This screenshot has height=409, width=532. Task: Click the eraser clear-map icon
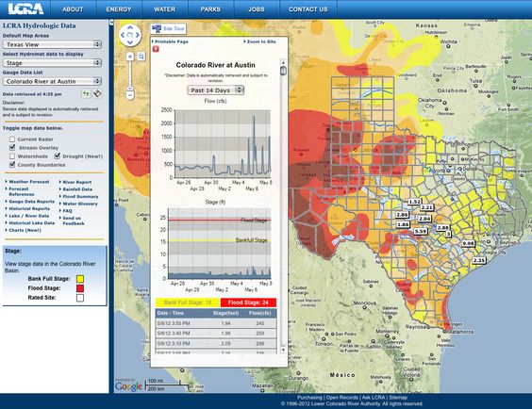pos(98,93)
